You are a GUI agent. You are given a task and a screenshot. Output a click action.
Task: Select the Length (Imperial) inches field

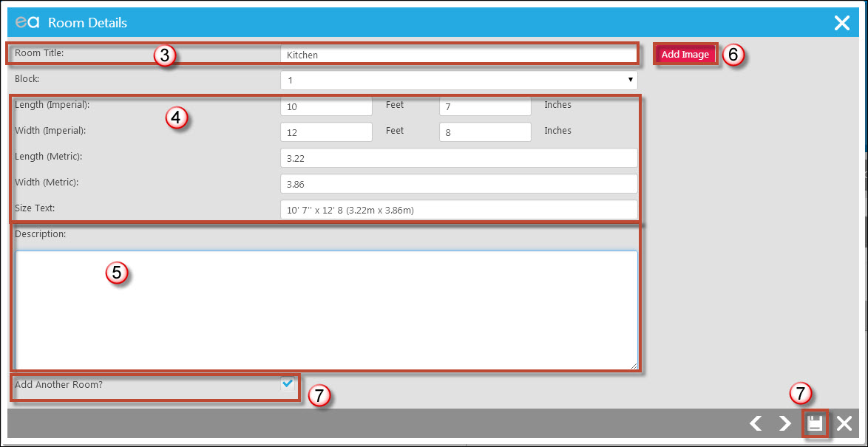point(486,107)
